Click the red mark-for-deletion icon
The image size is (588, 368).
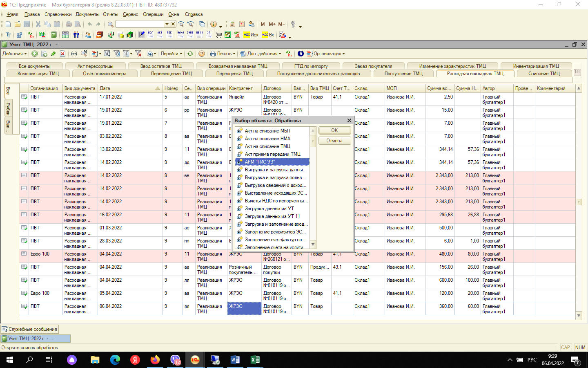pos(62,54)
